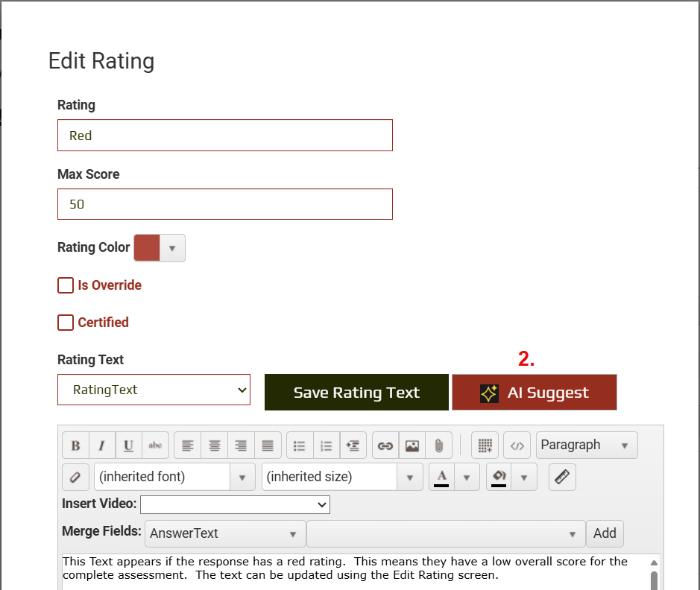Toggle bold formatting in the editor
This screenshot has width=700, height=590.
(75, 445)
